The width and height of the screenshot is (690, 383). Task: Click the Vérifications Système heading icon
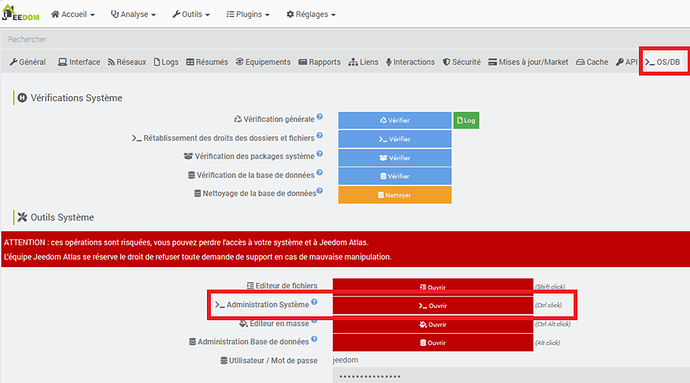[22, 98]
